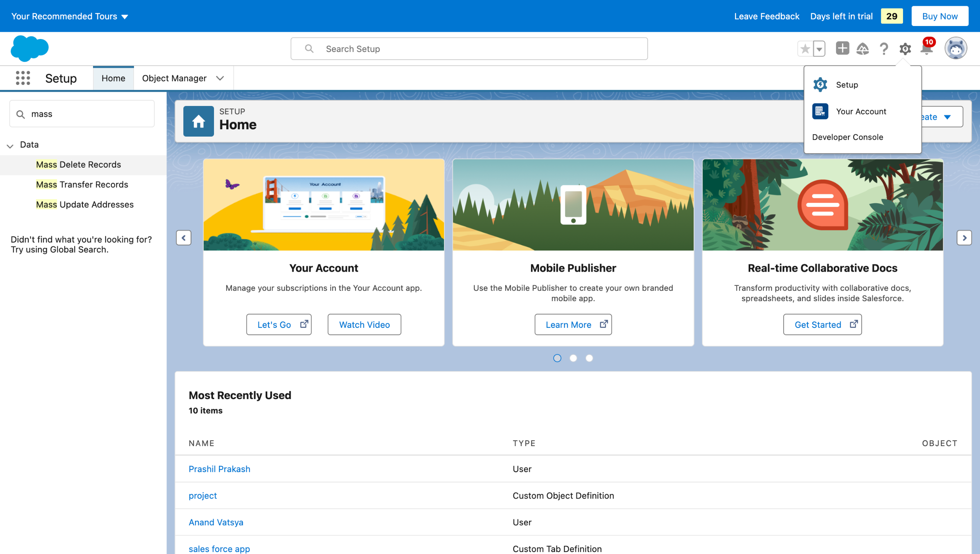Click the Quick Find box containing mass

(x=82, y=114)
